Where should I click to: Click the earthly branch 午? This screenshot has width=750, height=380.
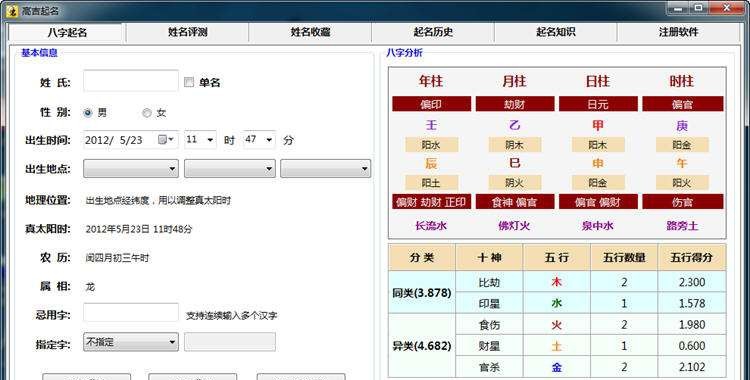[x=682, y=164]
